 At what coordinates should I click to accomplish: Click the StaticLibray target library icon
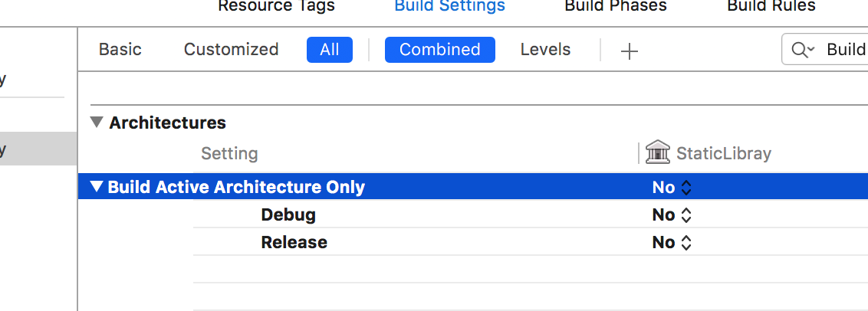coord(657,152)
